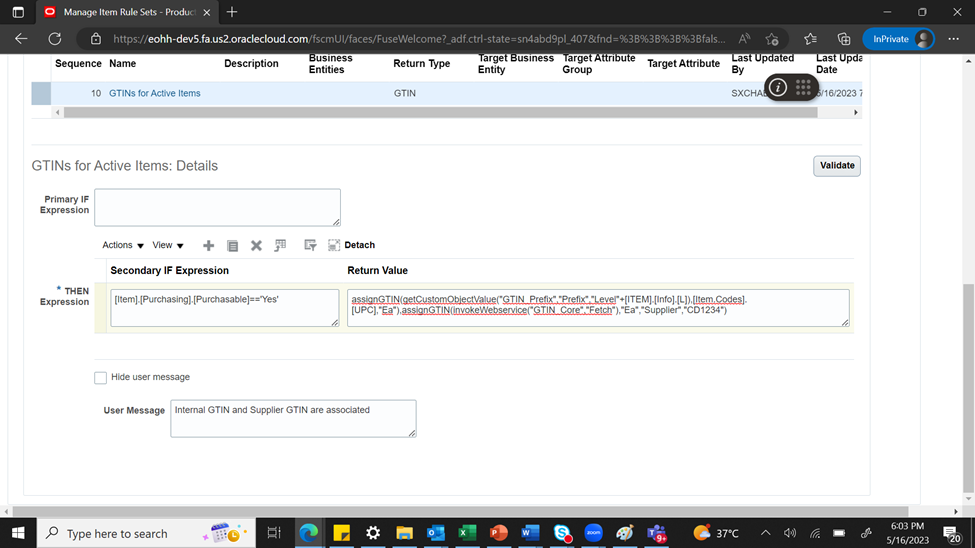Open the Actions dropdown menu

122,245
